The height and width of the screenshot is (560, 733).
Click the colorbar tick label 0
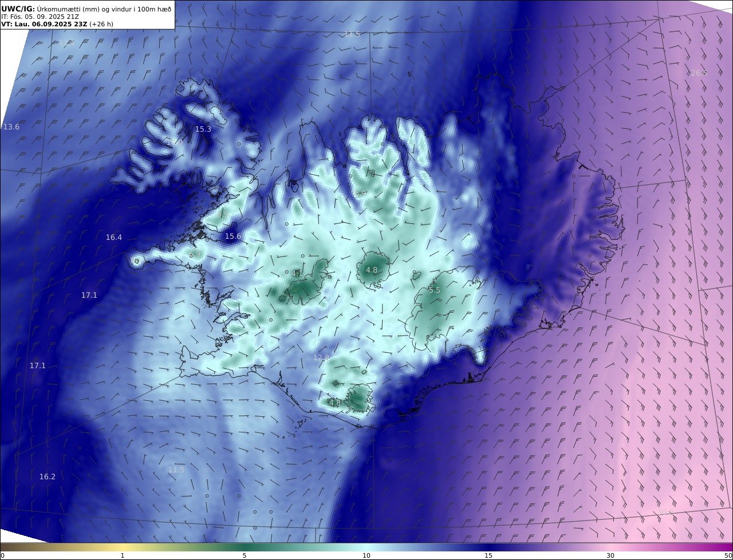click(x=2, y=555)
